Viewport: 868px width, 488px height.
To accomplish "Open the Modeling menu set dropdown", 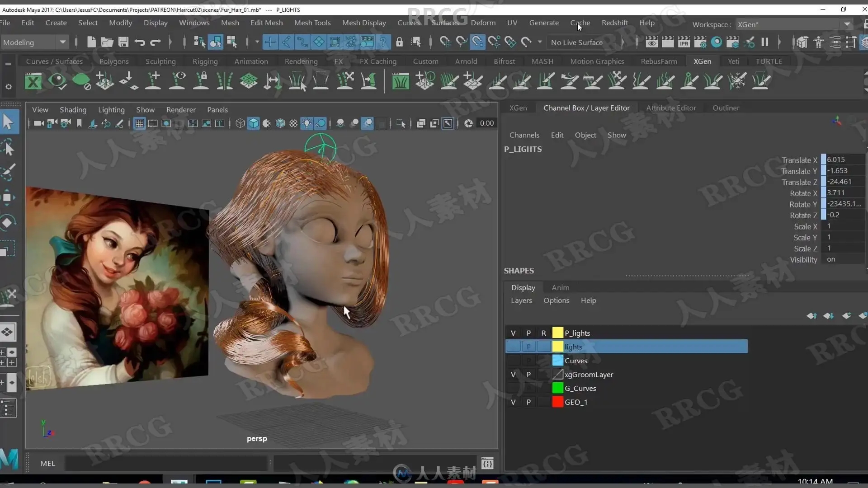I will [62, 42].
